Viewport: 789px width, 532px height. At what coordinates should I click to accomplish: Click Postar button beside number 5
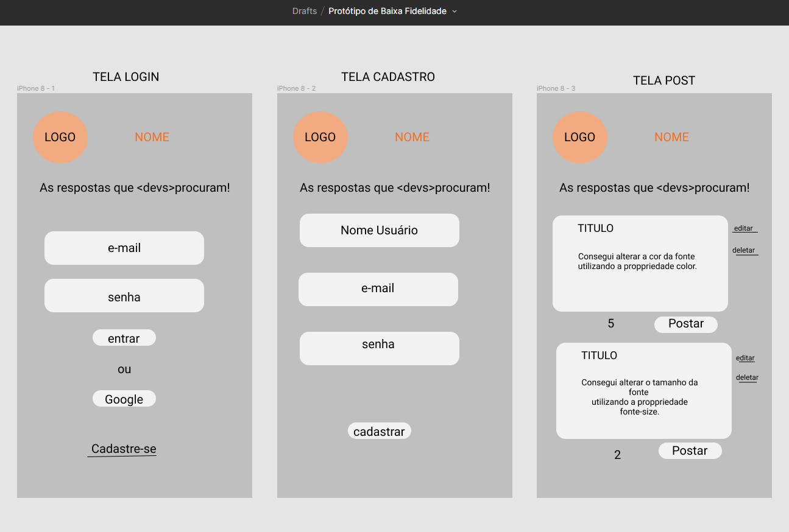pyautogui.click(x=686, y=324)
